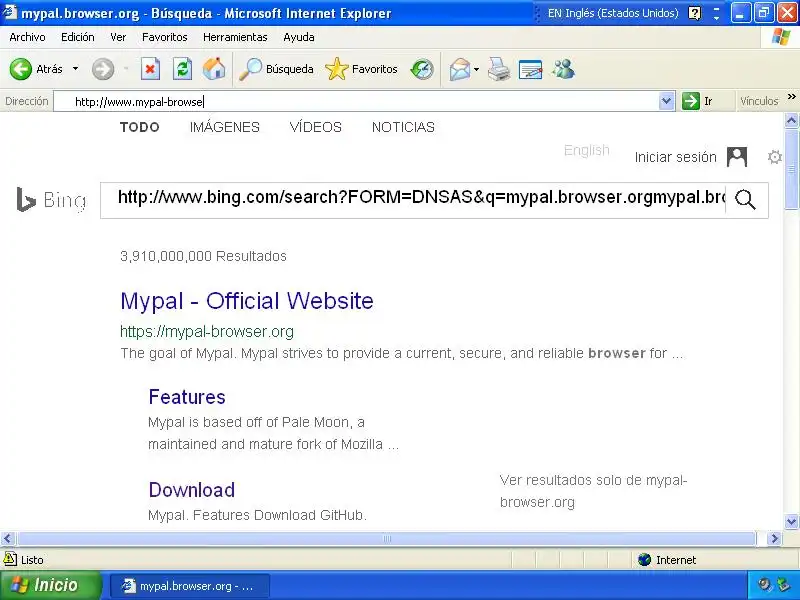Click the horizontal scrollbar left arrow
This screenshot has width=800, height=600.
pyautogui.click(x=8, y=538)
